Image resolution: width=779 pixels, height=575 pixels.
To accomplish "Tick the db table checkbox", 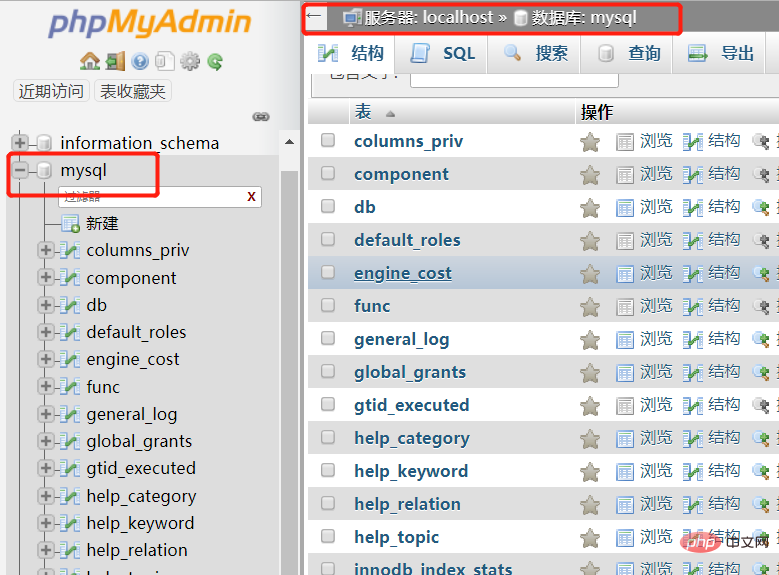I will point(328,206).
